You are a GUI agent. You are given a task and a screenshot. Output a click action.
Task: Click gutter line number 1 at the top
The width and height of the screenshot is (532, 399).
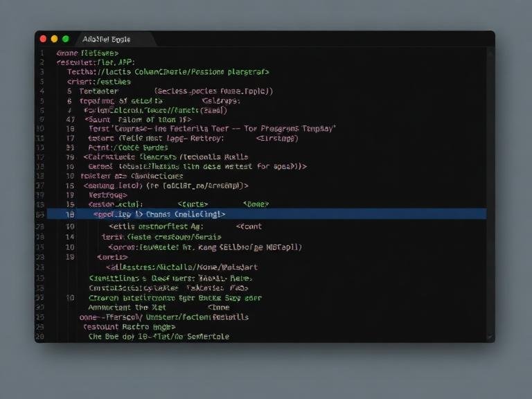coord(42,53)
